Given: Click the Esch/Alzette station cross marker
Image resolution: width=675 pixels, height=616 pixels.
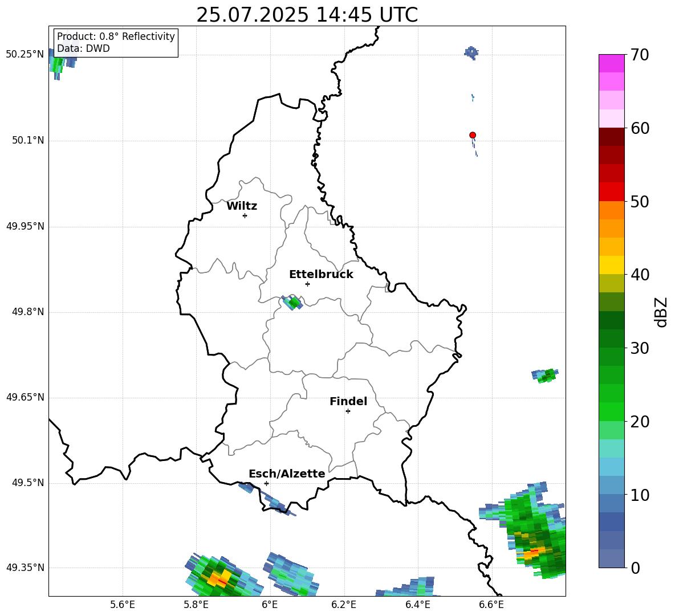Looking at the screenshot, I should pos(266,483).
